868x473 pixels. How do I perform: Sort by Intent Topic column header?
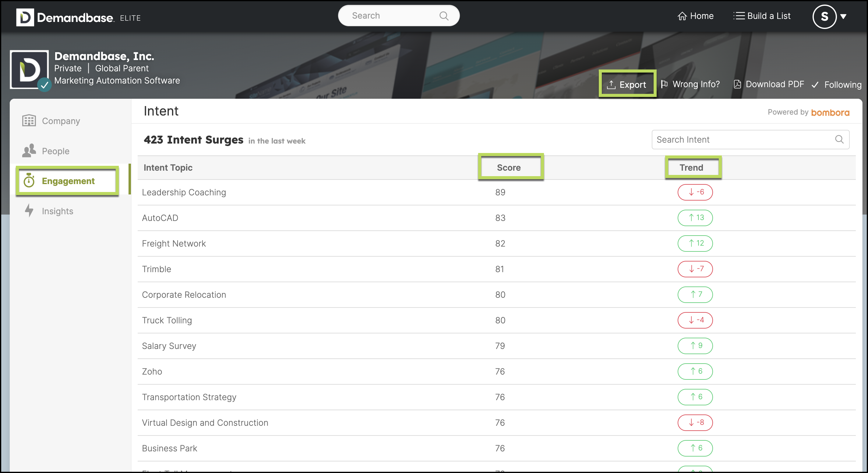168,168
